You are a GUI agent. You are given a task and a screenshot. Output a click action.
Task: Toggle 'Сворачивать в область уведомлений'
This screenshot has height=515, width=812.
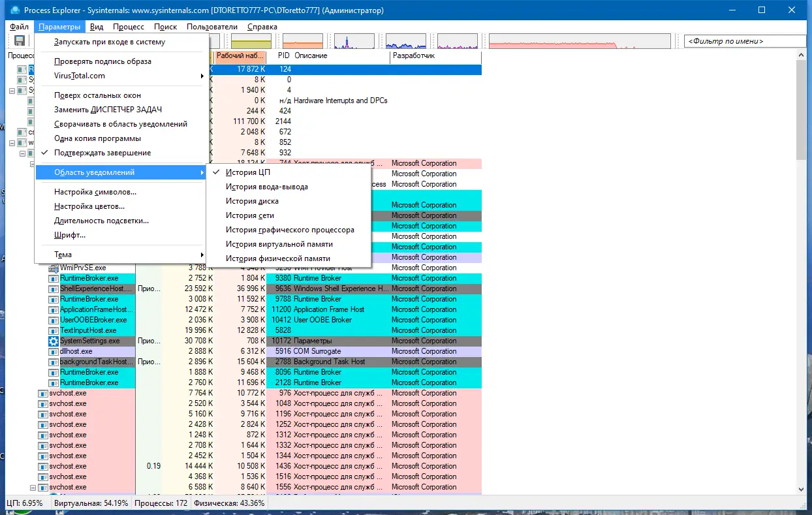[x=122, y=124]
